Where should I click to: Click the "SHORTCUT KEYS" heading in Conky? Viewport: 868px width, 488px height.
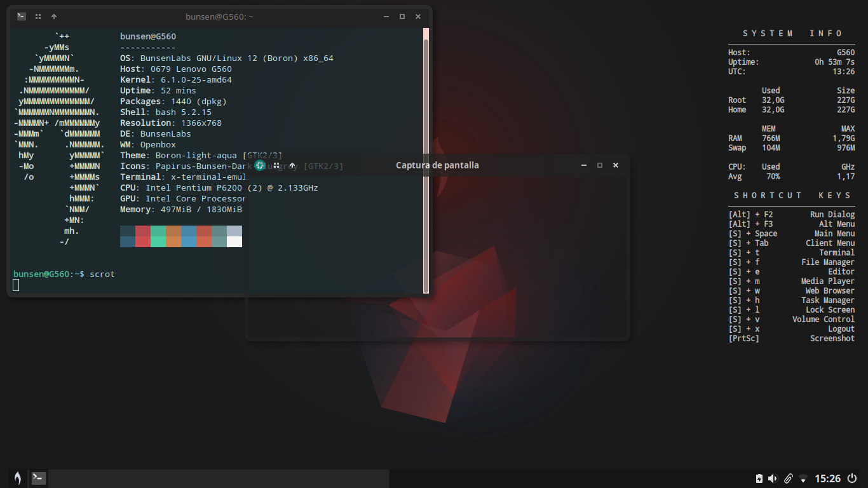[792, 196]
